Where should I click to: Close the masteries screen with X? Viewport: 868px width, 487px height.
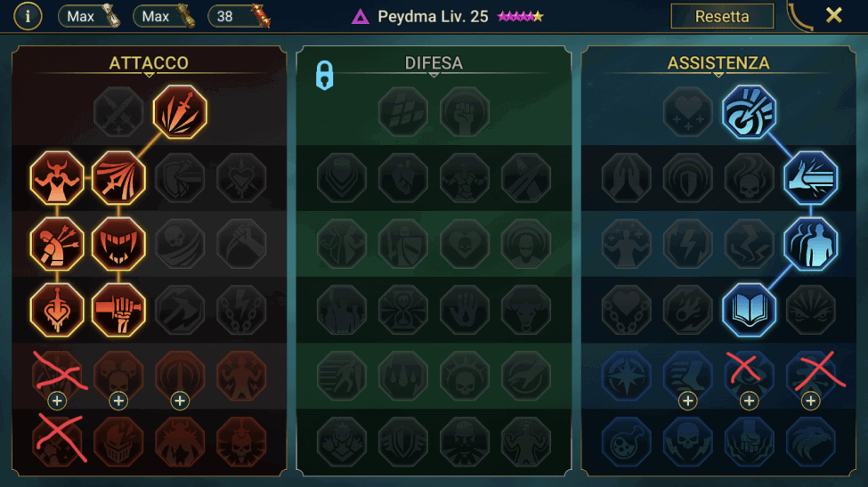pos(833,15)
